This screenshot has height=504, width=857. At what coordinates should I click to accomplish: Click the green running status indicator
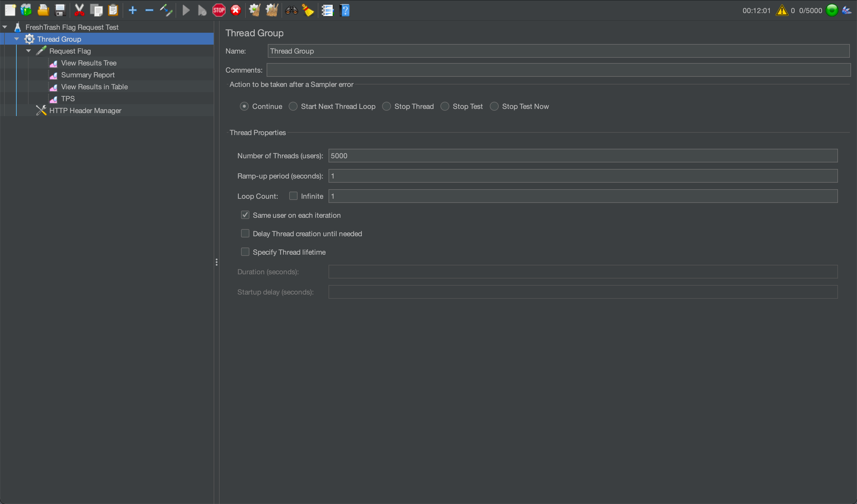[x=832, y=10]
